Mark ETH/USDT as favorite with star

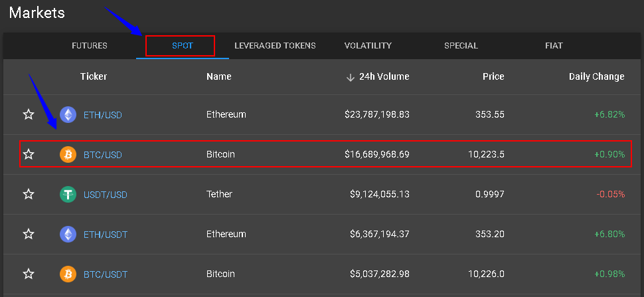(29, 234)
